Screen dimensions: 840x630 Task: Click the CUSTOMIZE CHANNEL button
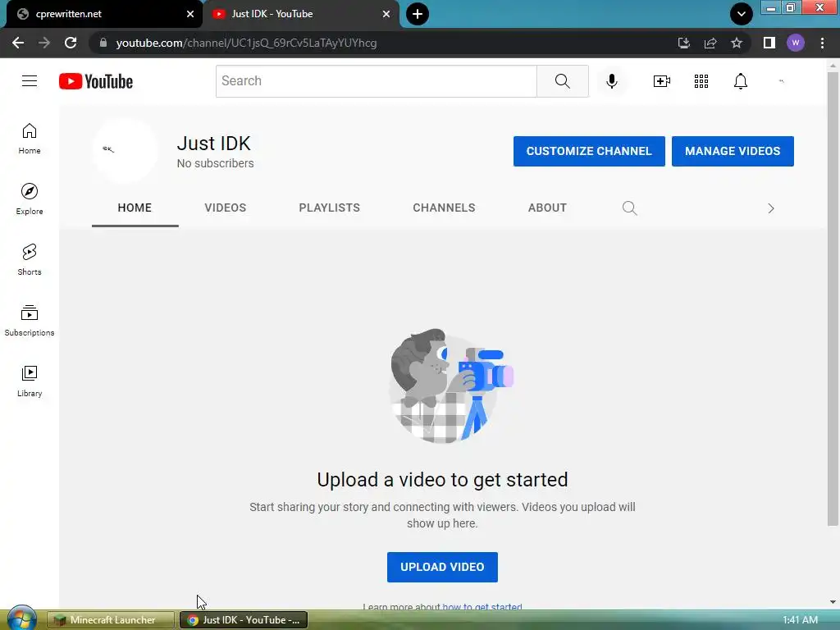[589, 151]
